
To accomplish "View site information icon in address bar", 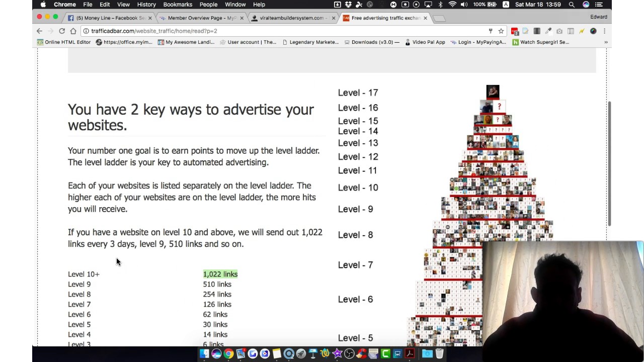I will tap(86, 31).
